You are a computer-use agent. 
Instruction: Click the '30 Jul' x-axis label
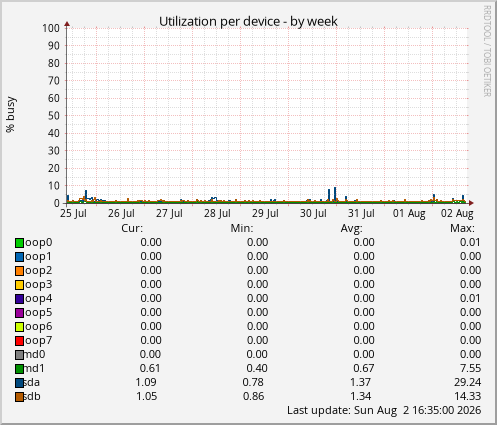[313, 213]
